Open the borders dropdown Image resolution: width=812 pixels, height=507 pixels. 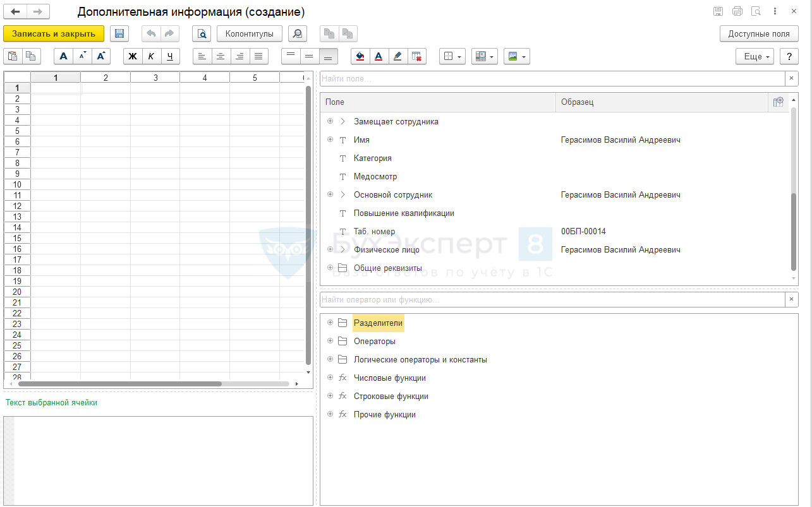(x=452, y=56)
